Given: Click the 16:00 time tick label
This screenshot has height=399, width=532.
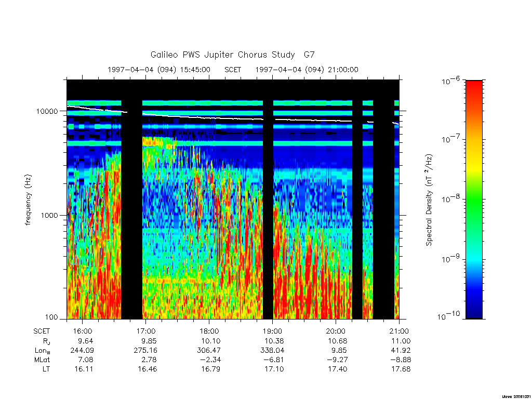Looking at the screenshot, I should pos(83,331).
